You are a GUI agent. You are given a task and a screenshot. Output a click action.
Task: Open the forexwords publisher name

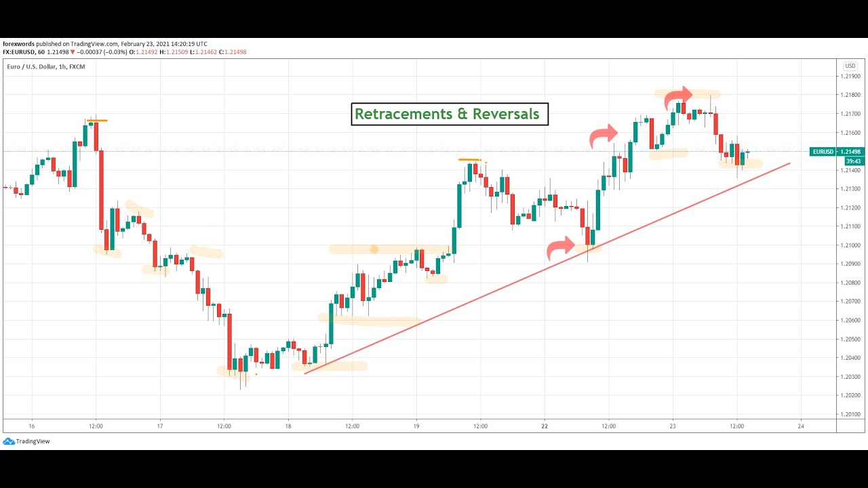click(18, 44)
